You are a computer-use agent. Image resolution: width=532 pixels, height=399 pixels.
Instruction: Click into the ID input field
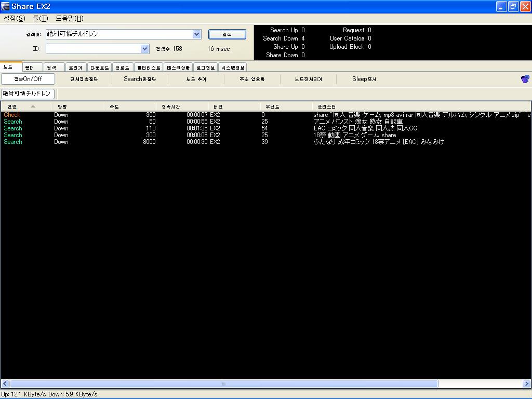94,49
